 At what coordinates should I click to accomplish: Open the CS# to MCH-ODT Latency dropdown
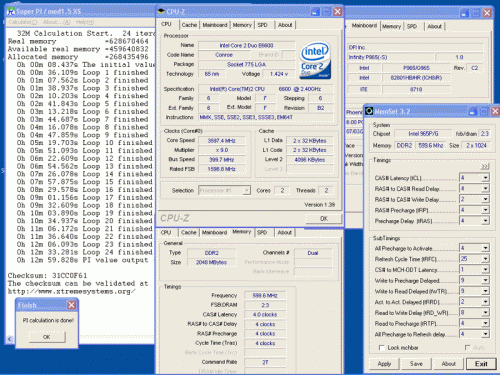(485, 269)
